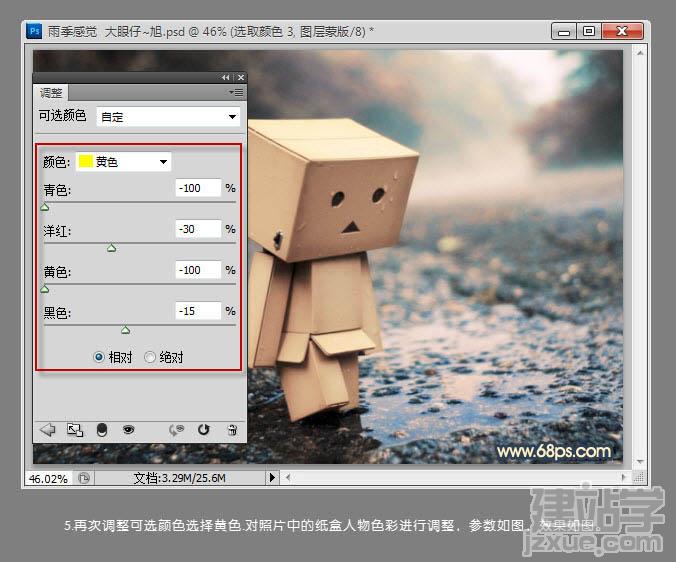Collapse Adjustments panel with double arrows
The image size is (676, 562).
tap(225, 78)
